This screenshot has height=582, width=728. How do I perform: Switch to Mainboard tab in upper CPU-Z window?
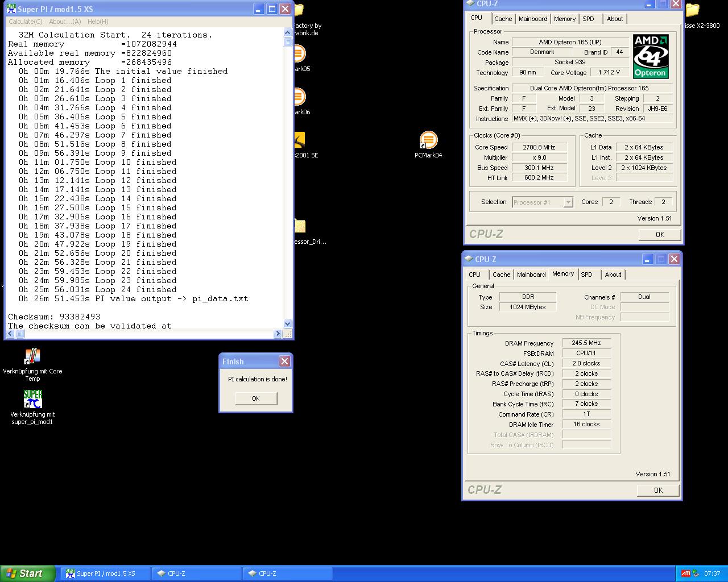pyautogui.click(x=533, y=19)
